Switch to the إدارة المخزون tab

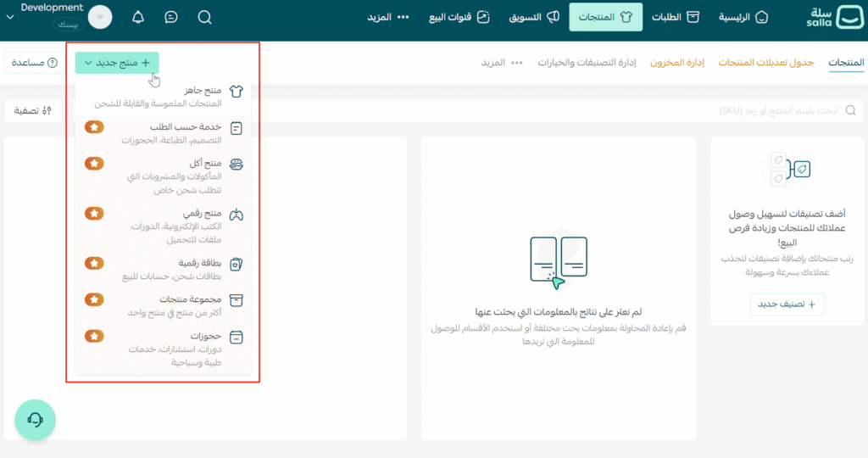click(676, 63)
